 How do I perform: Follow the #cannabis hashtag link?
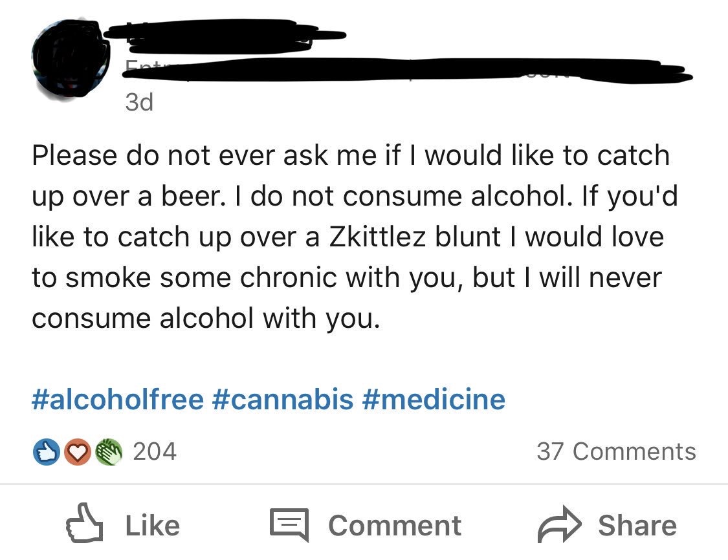coord(282,399)
